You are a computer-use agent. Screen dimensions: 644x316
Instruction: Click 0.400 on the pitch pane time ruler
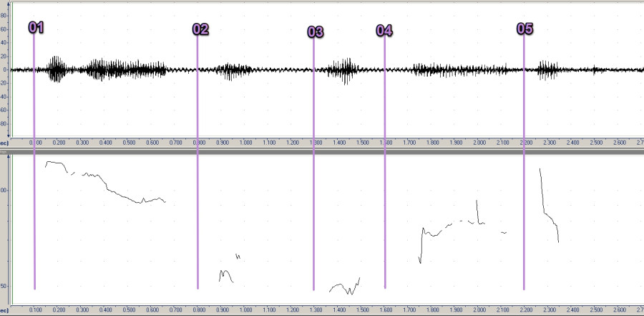click(106, 310)
